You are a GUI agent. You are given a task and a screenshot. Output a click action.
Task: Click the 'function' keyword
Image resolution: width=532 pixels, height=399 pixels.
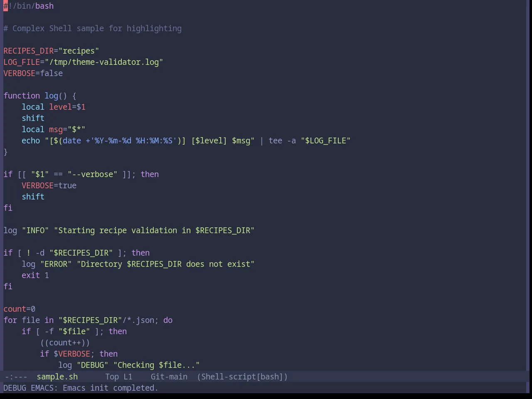22,96
